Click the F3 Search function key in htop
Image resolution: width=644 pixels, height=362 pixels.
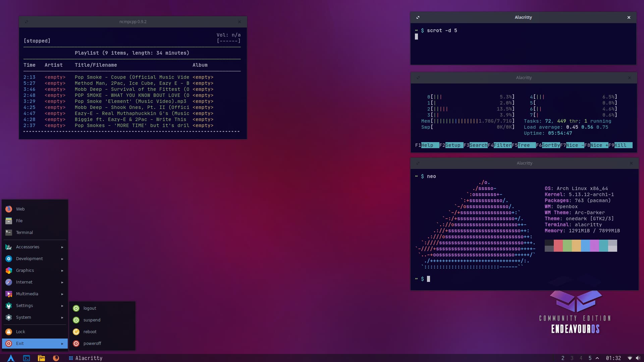477,145
